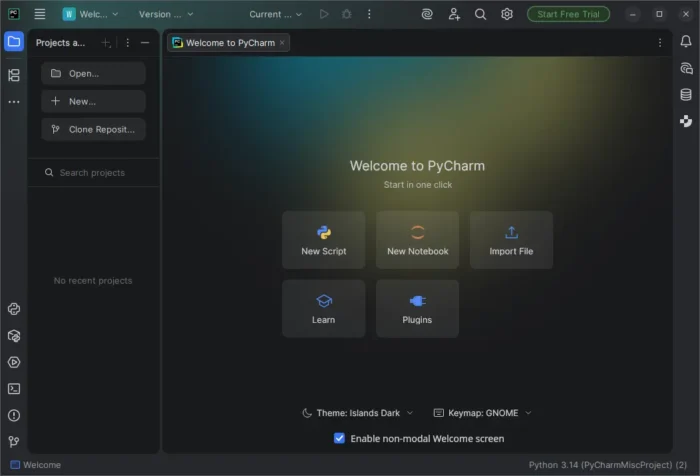Expand the Keymap: GNOME dropdown

coord(482,412)
